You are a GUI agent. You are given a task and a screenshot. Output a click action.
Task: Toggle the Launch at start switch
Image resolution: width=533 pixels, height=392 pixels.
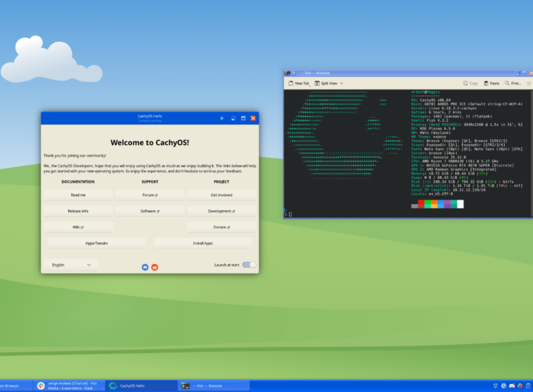tap(249, 264)
